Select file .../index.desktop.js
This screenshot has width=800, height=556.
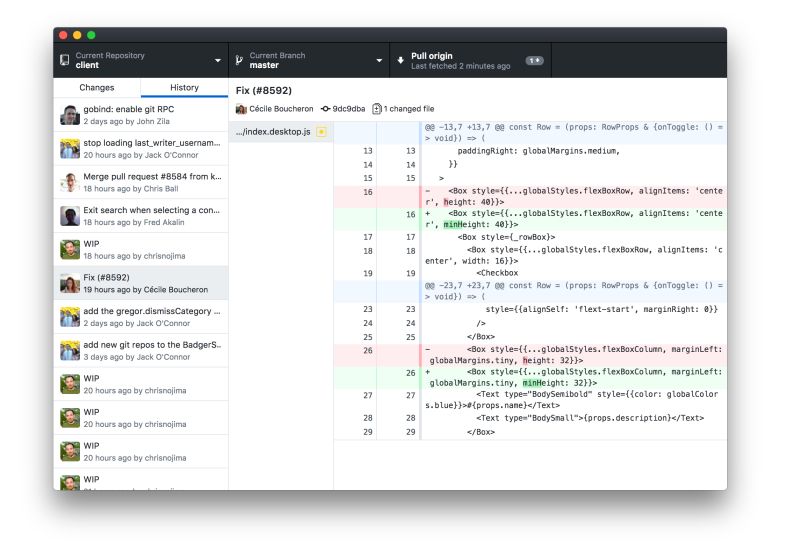pyautogui.click(x=281, y=132)
